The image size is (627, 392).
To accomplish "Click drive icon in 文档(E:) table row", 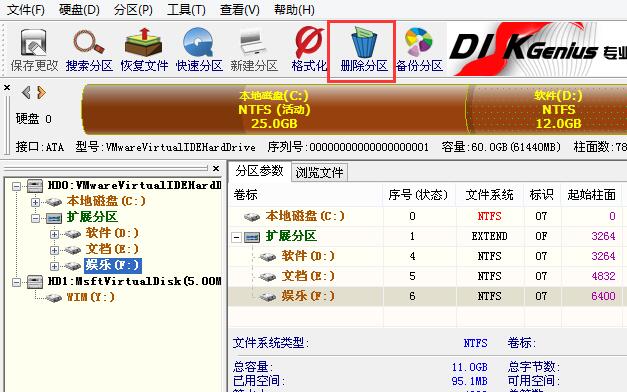I will pyautogui.click(x=268, y=276).
